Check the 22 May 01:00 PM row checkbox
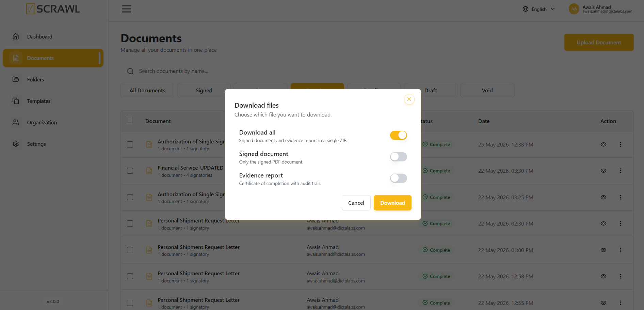Screen dimensions: 644x310 [x=130, y=250]
